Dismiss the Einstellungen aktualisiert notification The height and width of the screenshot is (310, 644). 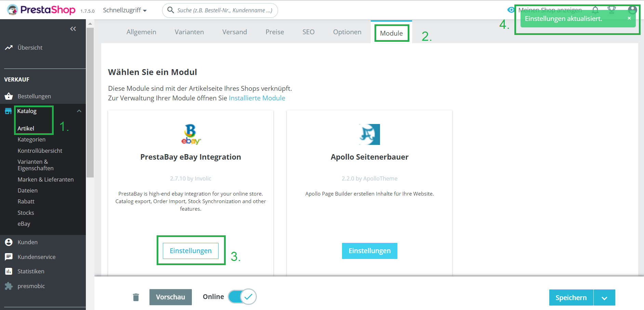click(x=629, y=18)
